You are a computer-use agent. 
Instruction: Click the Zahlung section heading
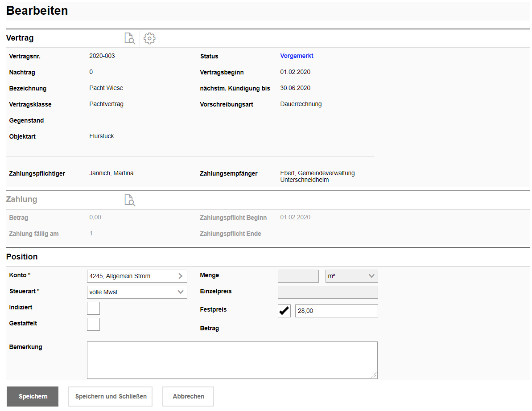21,199
